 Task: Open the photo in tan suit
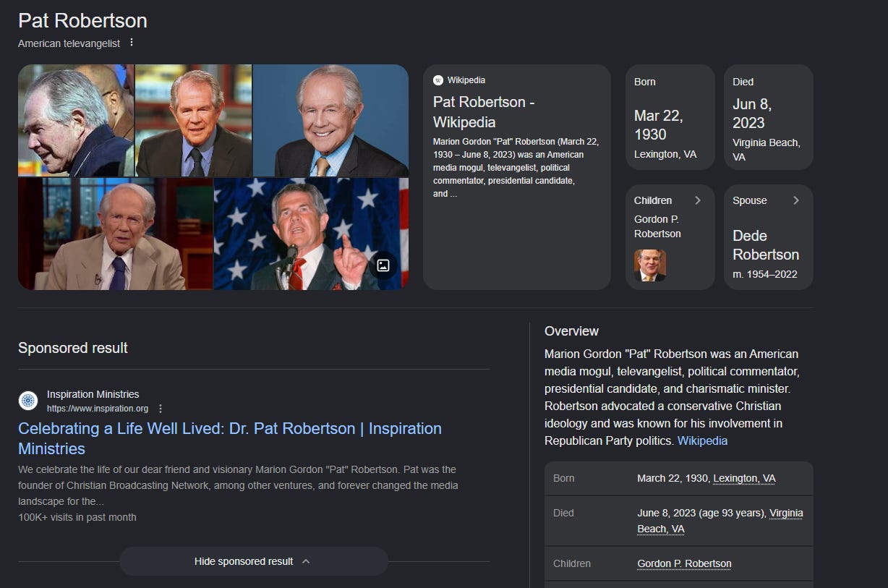point(116,234)
